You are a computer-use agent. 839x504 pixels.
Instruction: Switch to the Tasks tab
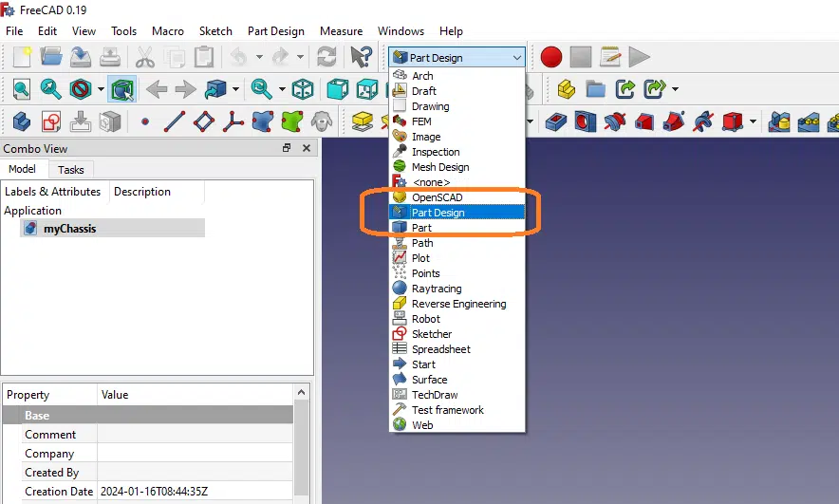tap(70, 170)
